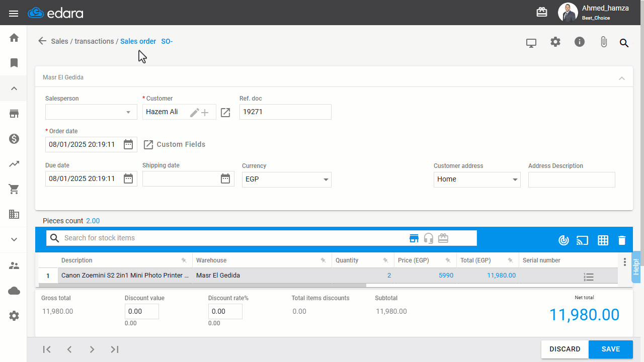Screen dimensions: 644x362
Task: Go to Home in sidebar
Action: tap(14, 38)
